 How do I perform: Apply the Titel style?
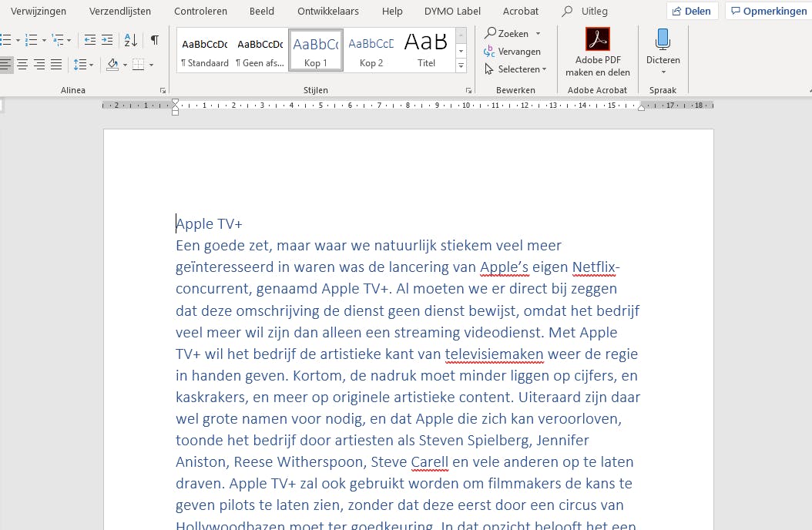pyautogui.click(x=426, y=51)
